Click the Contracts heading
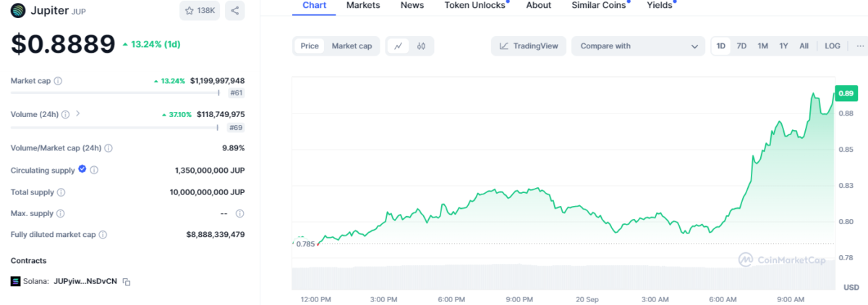868x305 pixels. [28, 260]
